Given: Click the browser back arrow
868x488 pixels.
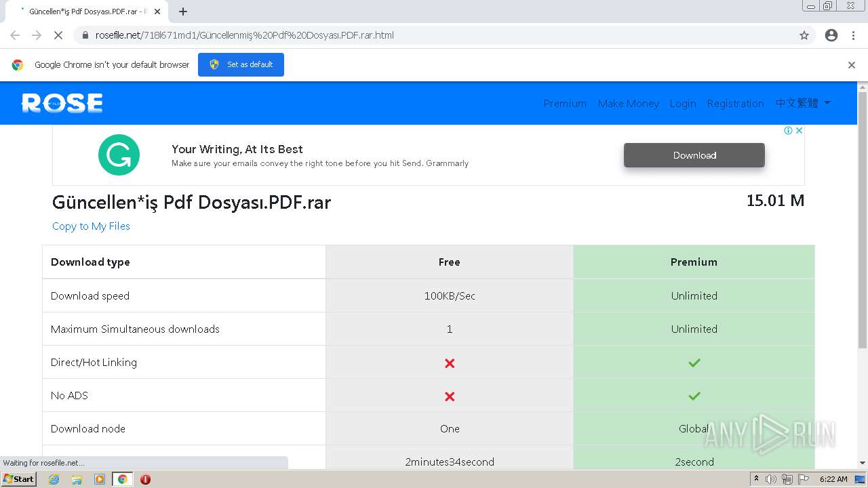Looking at the screenshot, I should coord(15,35).
